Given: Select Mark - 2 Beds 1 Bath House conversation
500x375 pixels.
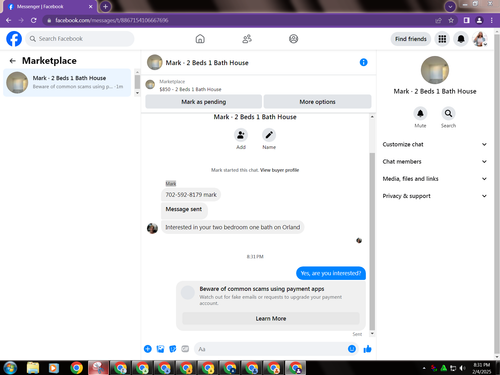Looking at the screenshot, I should (67, 82).
